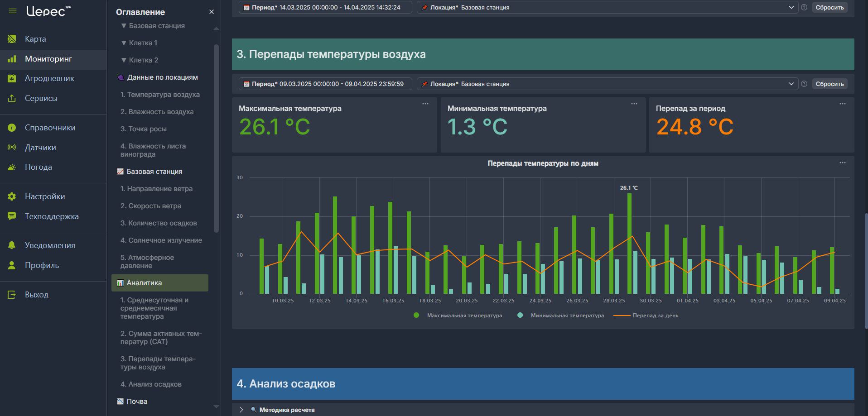Click the hamburger menu icon
This screenshot has width=868, height=416.
click(x=13, y=11)
